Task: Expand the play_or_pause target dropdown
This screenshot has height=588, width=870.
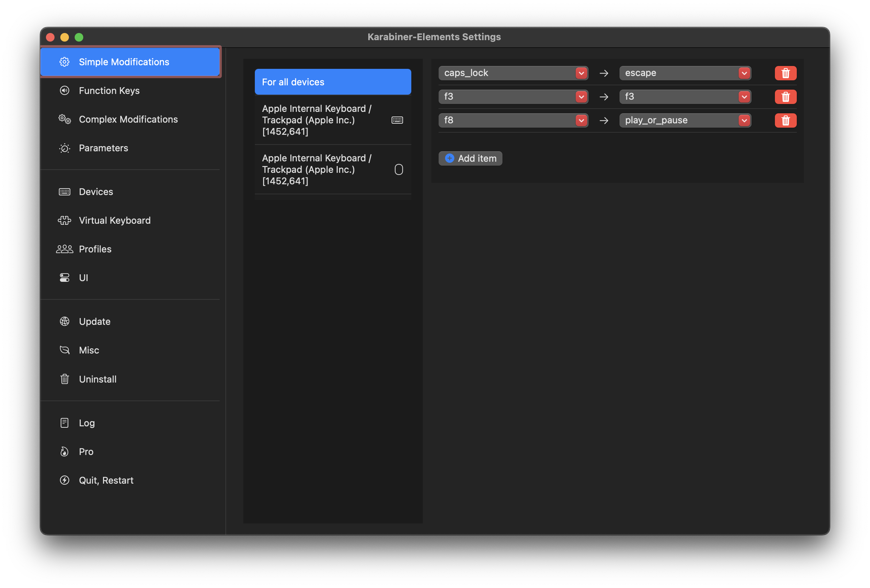Action: [744, 120]
